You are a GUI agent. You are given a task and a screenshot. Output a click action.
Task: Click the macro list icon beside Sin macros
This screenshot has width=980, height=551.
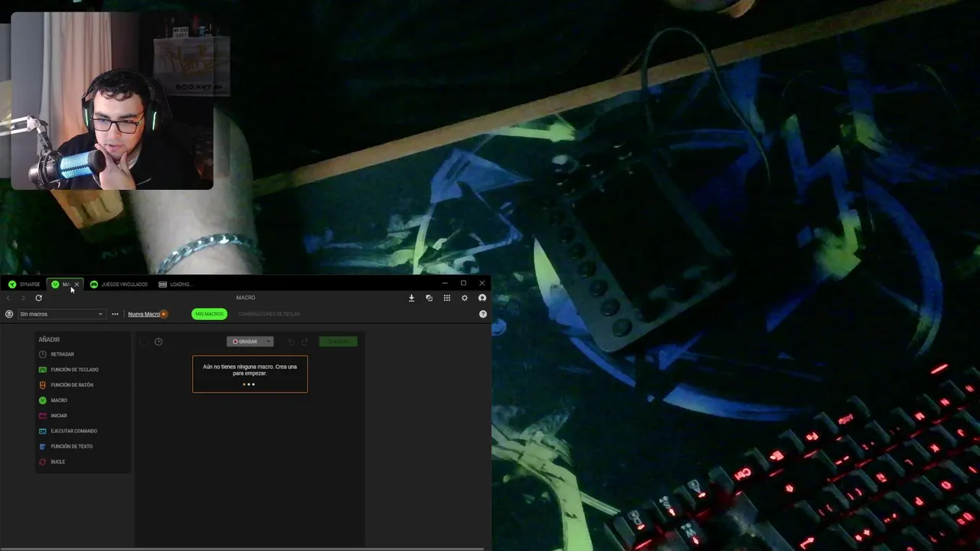(x=9, y=314)
